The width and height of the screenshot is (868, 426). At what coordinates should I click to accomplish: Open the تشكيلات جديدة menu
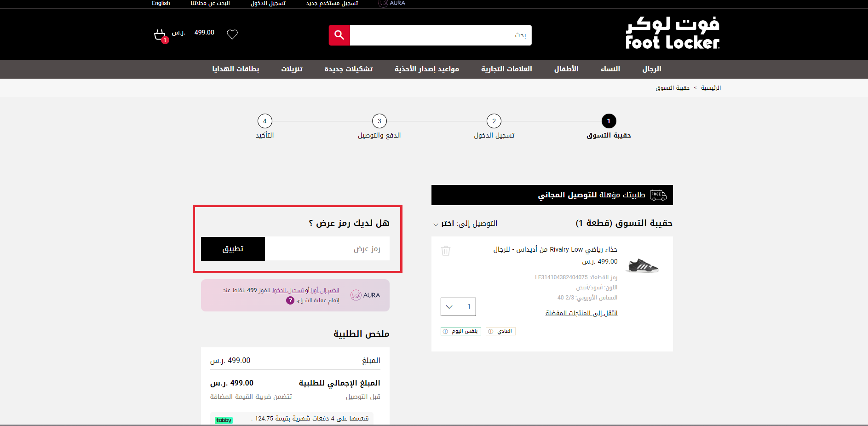tap(349, 69)
